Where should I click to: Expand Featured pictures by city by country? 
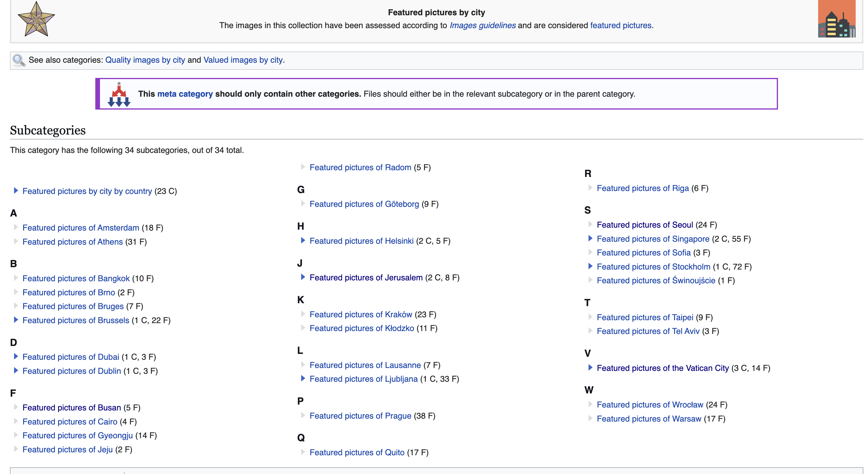[x=16, y=190]
